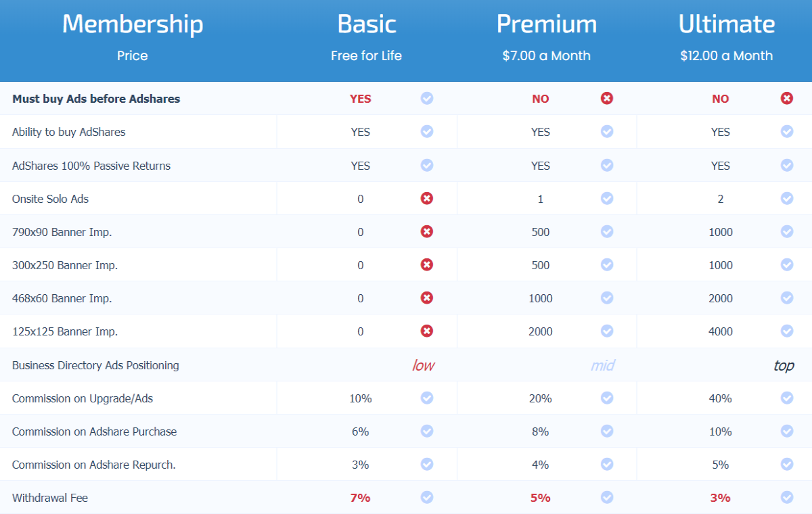Select the Ultimate plan column header
The height and width of the screenshot is (514, 812).
coord(727,24)
